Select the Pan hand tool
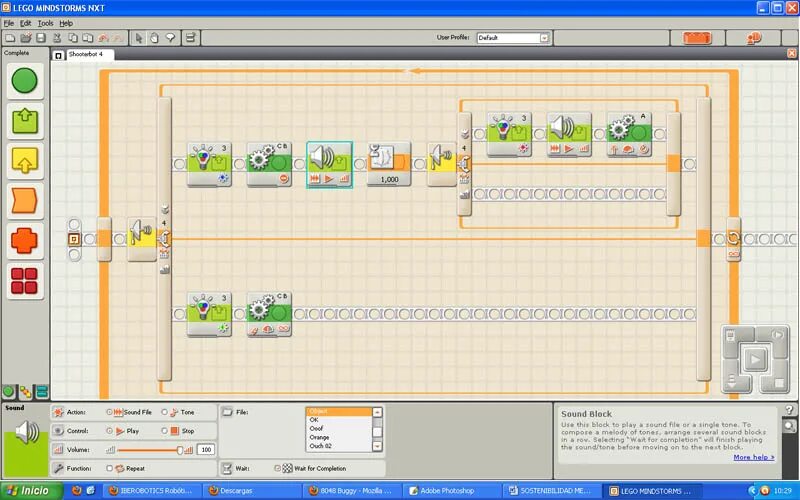 click(x=154, y=38)
